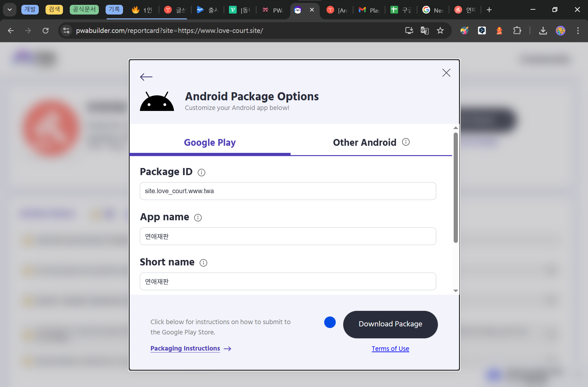Click the hexagon extension icon in toolbar
Image resolution: width=588 pixels, height=387 pixels.
[482, 31]
